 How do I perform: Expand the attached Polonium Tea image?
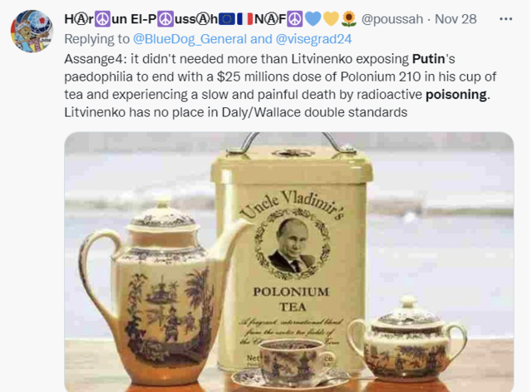[289, 262]
